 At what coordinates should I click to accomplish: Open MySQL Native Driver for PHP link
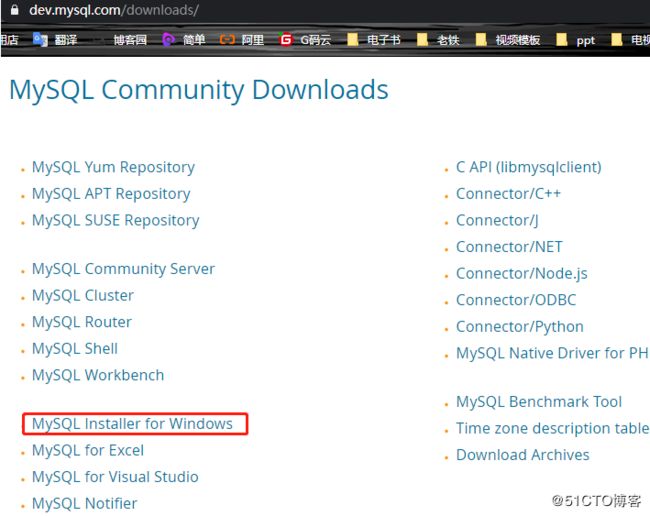553,353
